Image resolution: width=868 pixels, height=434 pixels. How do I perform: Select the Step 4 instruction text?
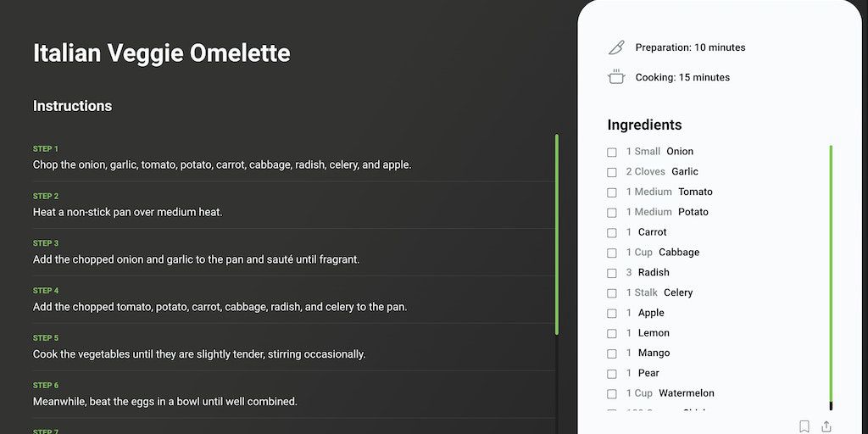click(220, 307)
